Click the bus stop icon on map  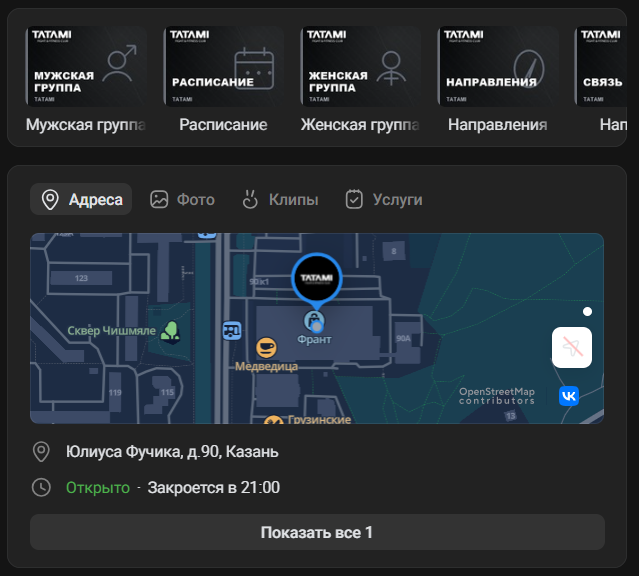232,330
